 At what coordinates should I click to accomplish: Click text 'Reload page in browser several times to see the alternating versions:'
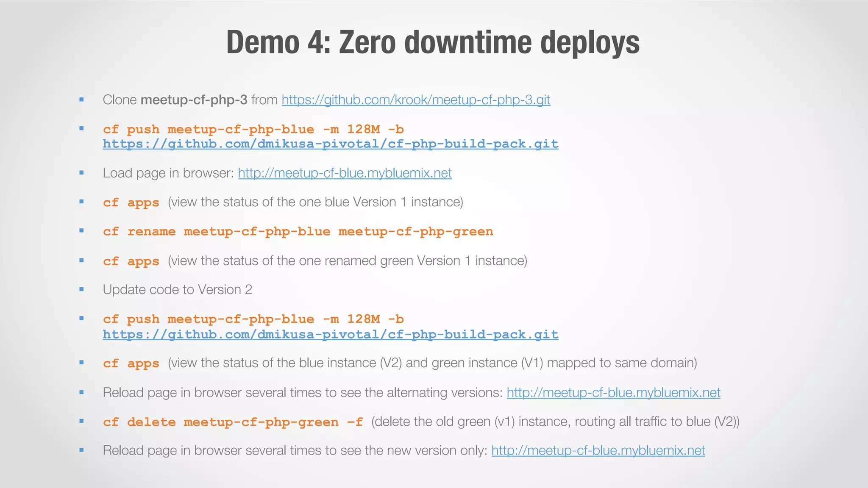(x=303, y=393)
